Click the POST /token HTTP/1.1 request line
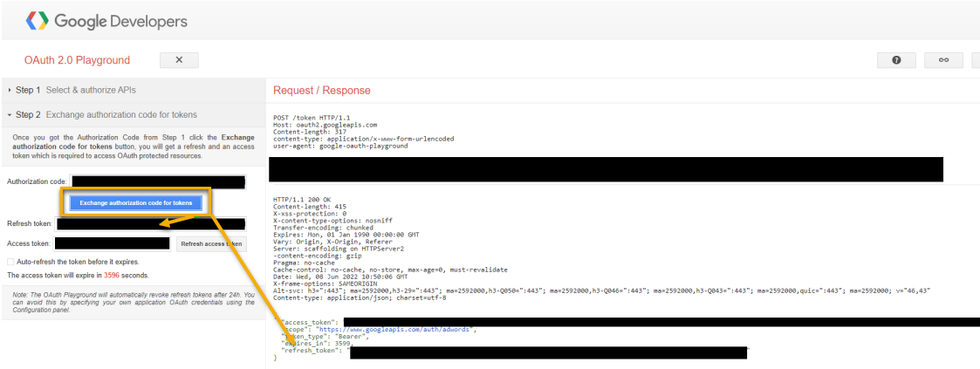The image size is (980, 369). (x=312, y=117)
